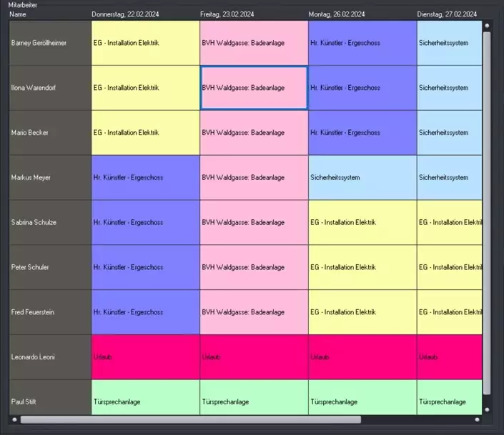Select Barney Geröllheimer's Monday Hr. Künstler cell
This screenshot has width=504, height=435.
pos(362,43)
